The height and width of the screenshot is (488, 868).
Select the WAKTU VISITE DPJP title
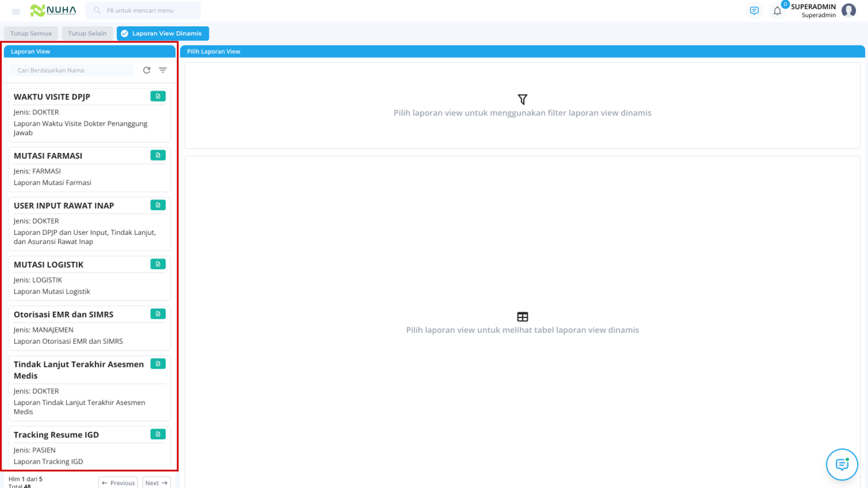52,97
